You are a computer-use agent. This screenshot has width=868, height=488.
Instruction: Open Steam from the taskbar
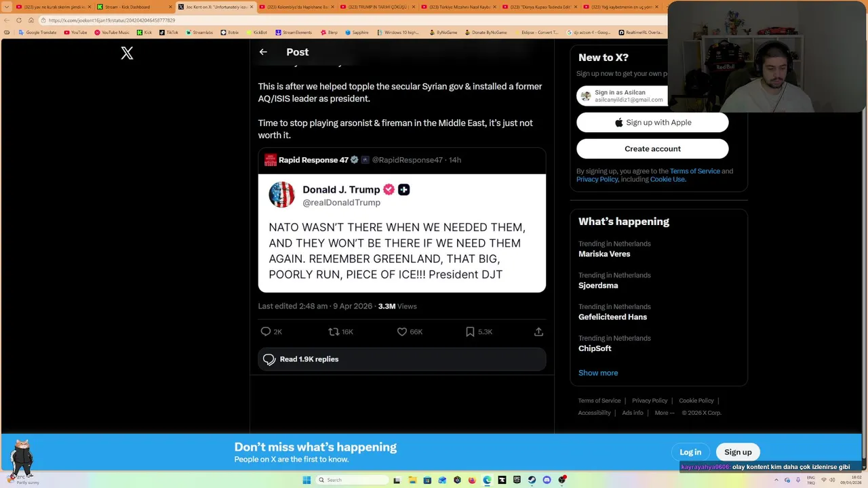(532, 480)
